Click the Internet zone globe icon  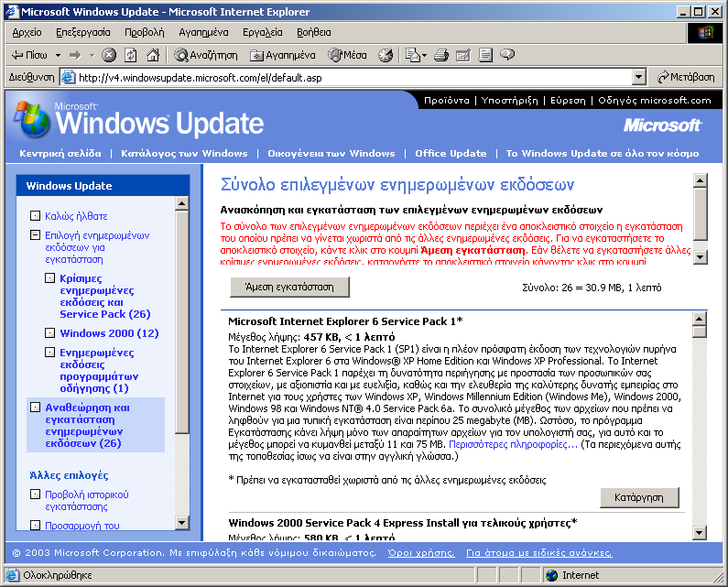(551, 575)
